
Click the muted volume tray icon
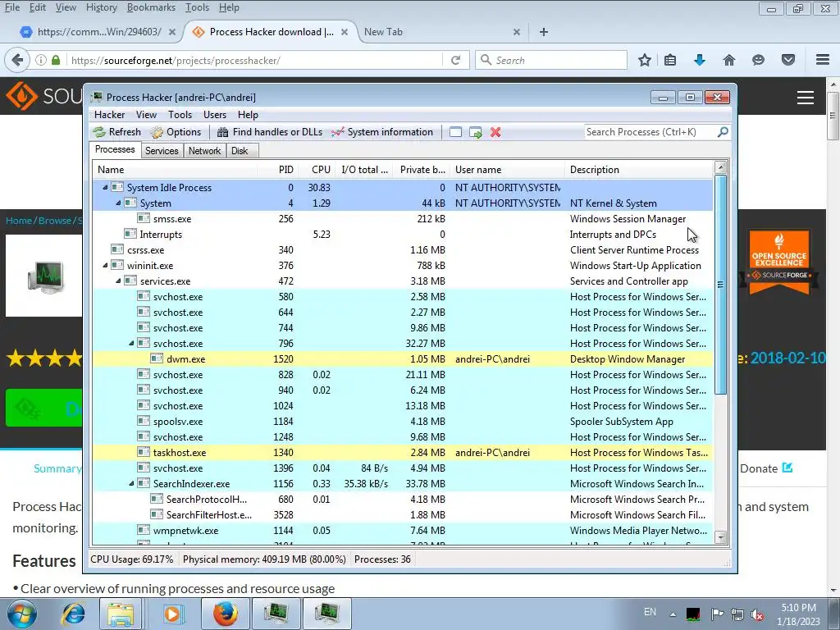(757, 614)
